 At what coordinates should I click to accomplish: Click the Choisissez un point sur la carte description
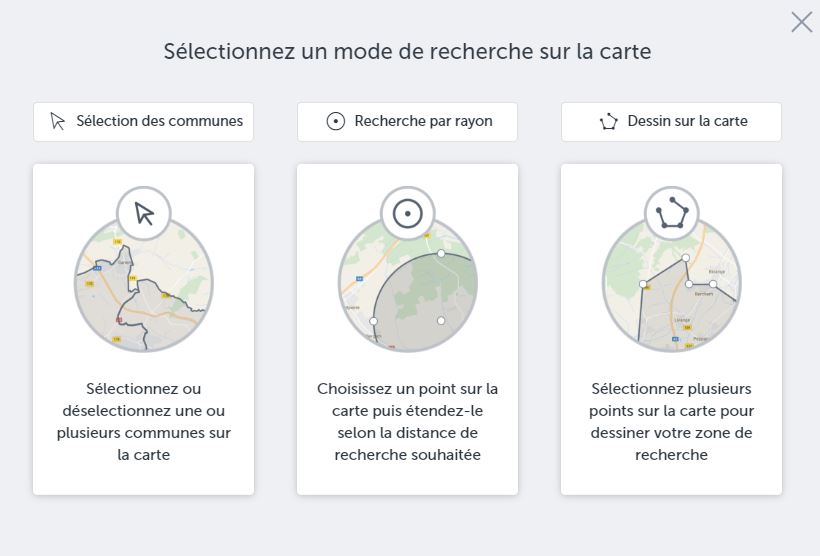click(x=407, y=422)
